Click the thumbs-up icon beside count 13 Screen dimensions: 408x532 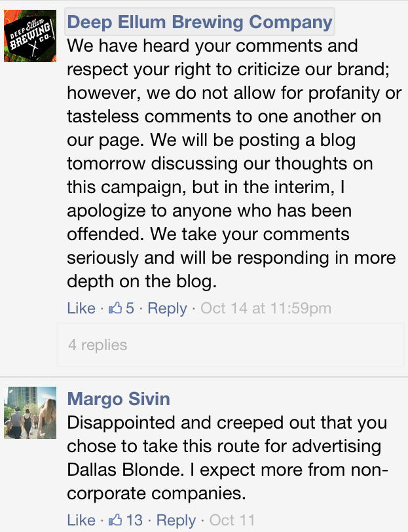[115, 520]
